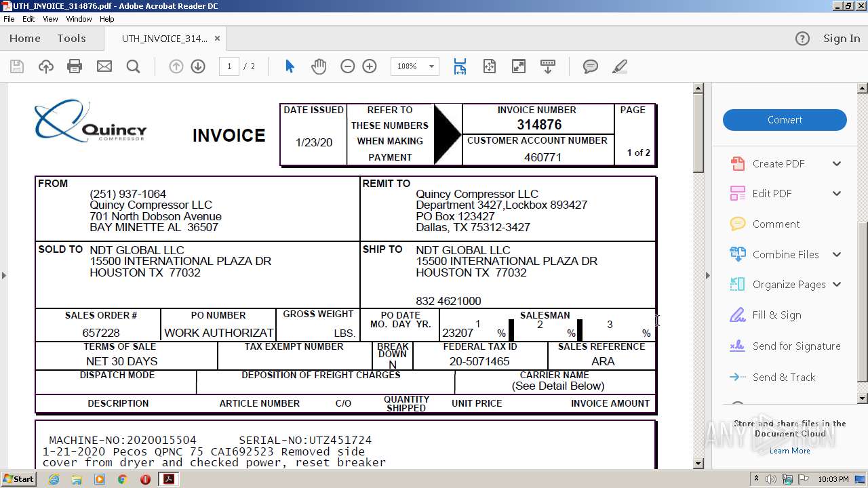Launch Internet Explorer from taskbar
This screenshot has width=868, height=488.
54,479
